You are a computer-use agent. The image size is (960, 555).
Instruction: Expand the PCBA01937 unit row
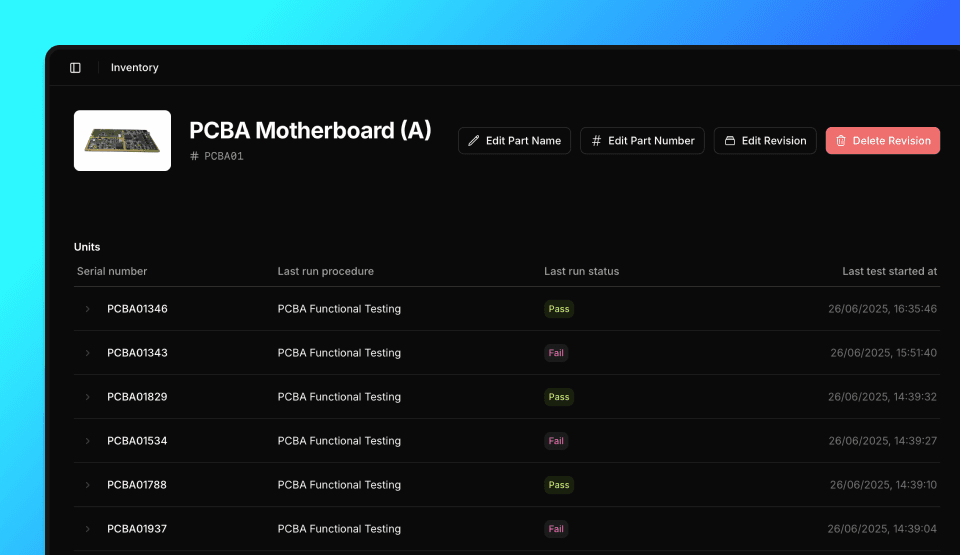pyautogui.click(x=88, y=529)
